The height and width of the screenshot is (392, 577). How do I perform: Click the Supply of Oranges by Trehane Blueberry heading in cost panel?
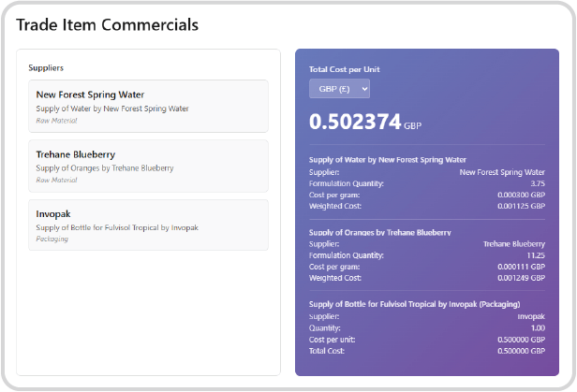click(380, 232)
